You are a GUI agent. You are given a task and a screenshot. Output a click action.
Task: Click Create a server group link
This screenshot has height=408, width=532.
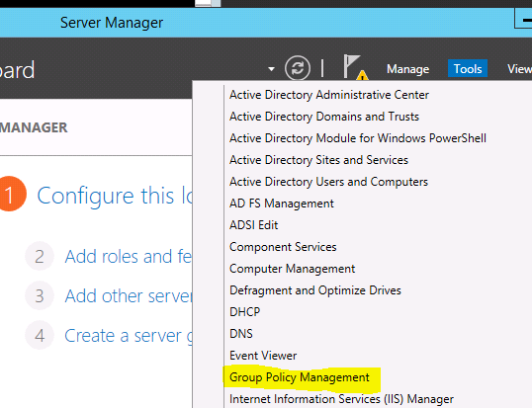tap(129, 336)
